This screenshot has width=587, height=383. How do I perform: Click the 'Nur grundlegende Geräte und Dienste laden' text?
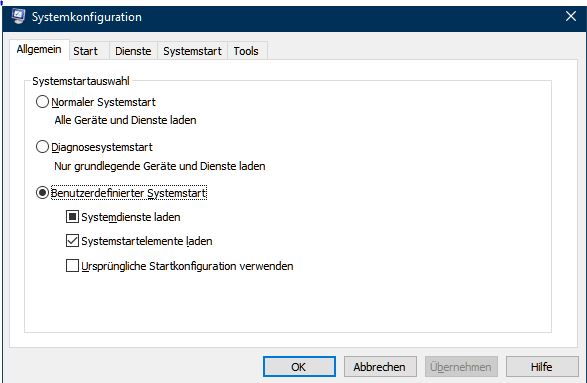point(160,166)
